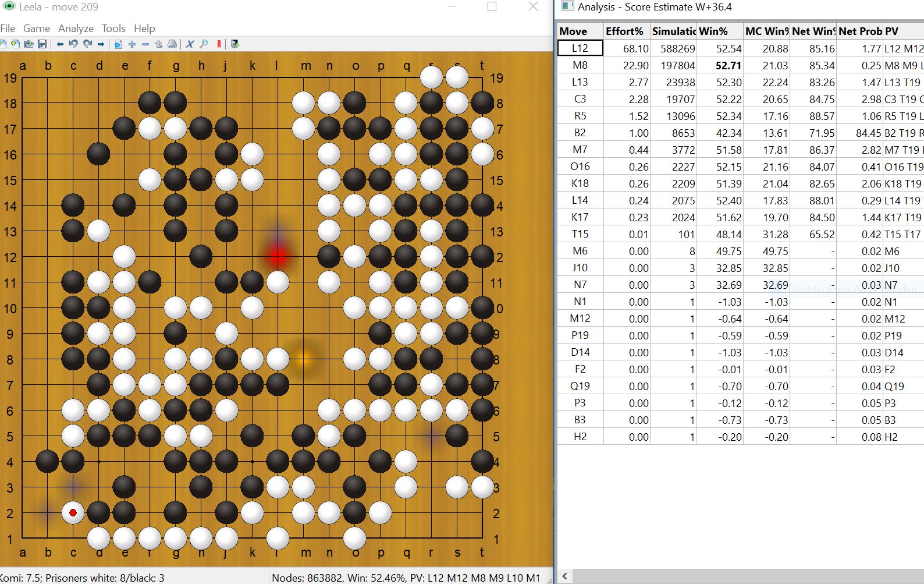924x584 pixels.
Task: Click the left arrow of the Analysis scrollbar
Action: click(x=564, y=576)
